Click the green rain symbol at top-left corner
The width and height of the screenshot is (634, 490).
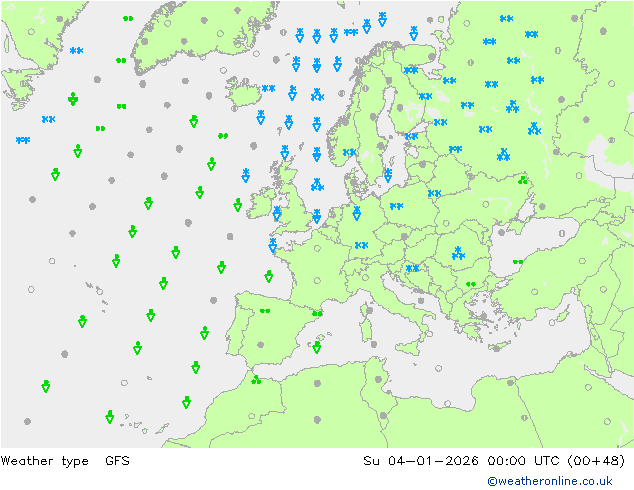(128, 19)
